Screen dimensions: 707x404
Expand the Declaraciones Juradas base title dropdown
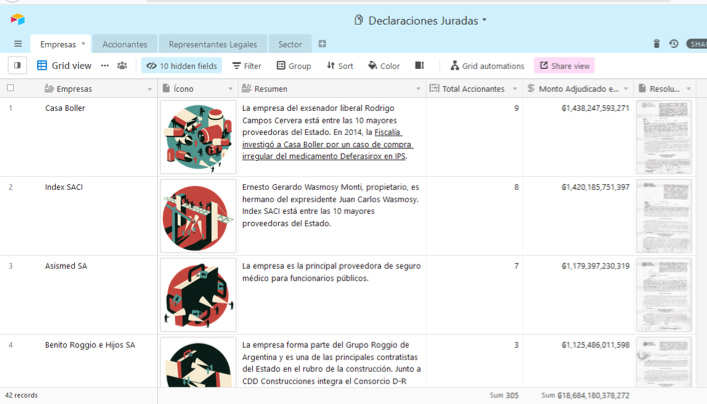(421, 20)
